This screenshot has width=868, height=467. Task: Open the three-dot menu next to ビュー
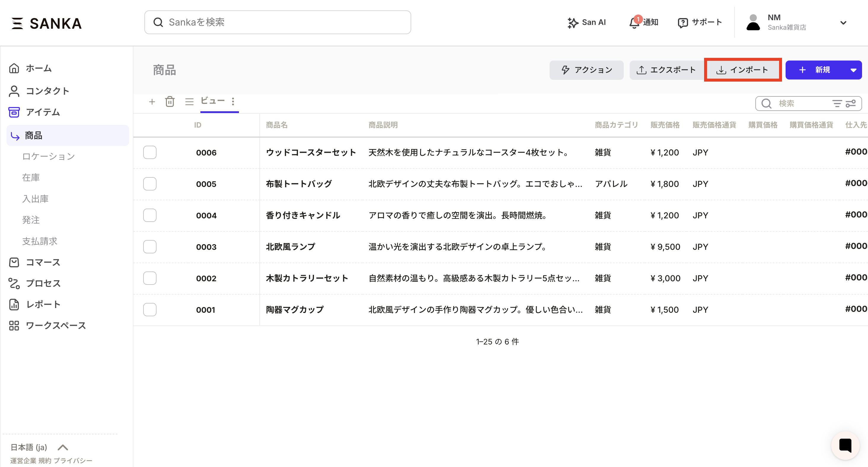click(x=233, y=101)
